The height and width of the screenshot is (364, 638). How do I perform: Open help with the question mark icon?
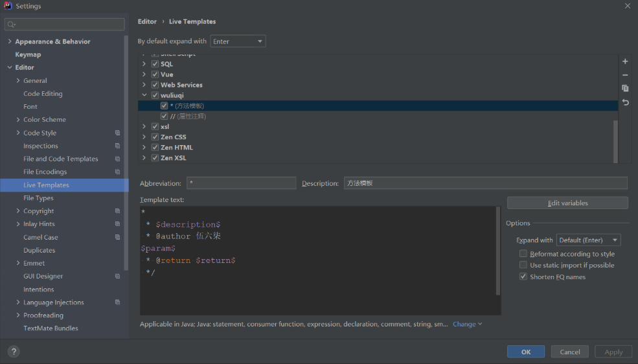pos(14,352)
